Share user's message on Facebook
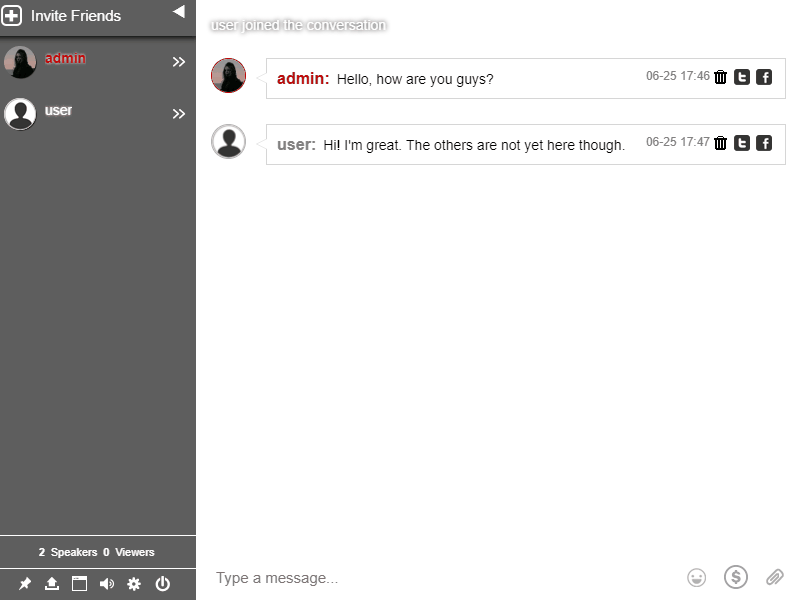 click(x=764, y=143)
